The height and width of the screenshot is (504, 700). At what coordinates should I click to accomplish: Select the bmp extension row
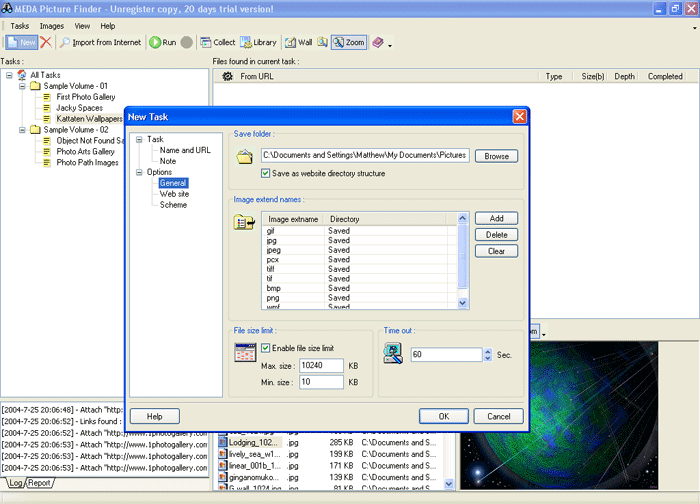(359, 288)
